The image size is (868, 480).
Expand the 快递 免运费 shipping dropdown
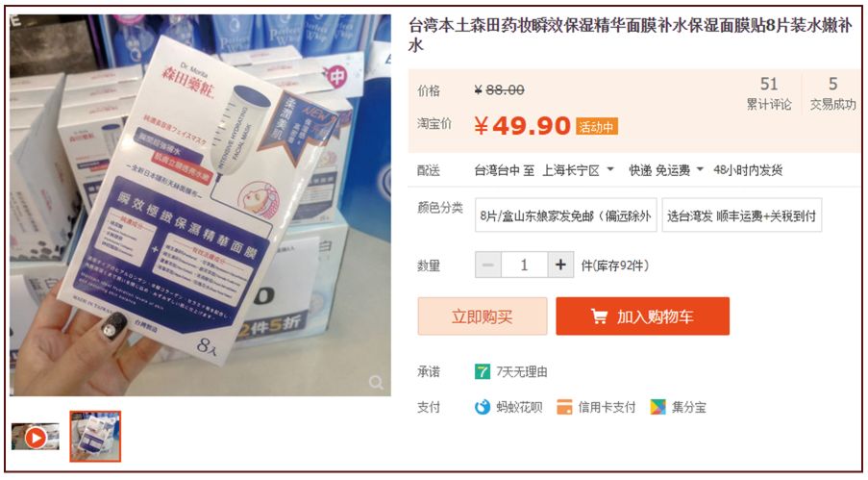tap(700, 169)
